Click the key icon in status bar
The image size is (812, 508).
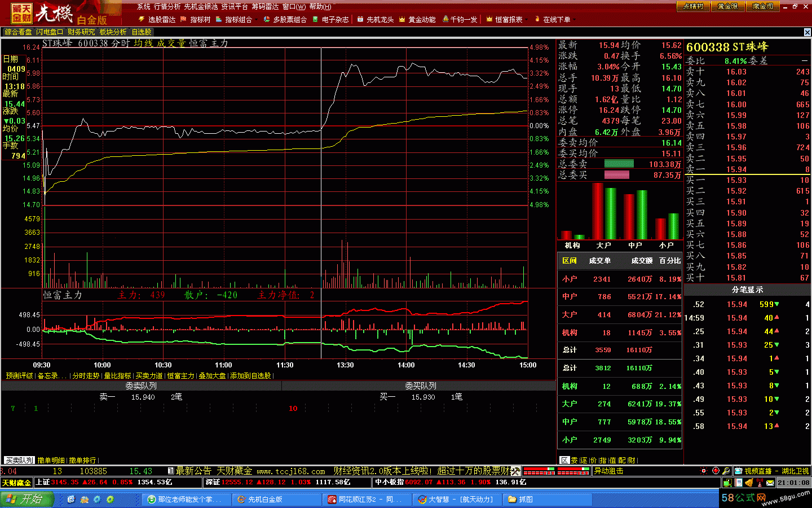[727, 471]
